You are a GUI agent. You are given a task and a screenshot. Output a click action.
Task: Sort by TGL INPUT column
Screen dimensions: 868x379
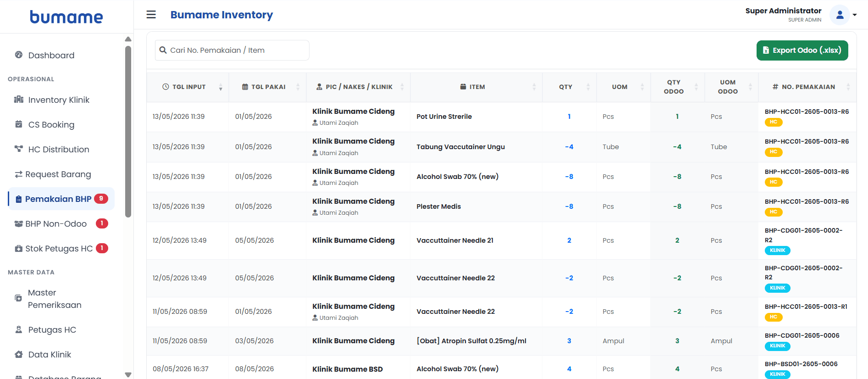click(188, 87)
